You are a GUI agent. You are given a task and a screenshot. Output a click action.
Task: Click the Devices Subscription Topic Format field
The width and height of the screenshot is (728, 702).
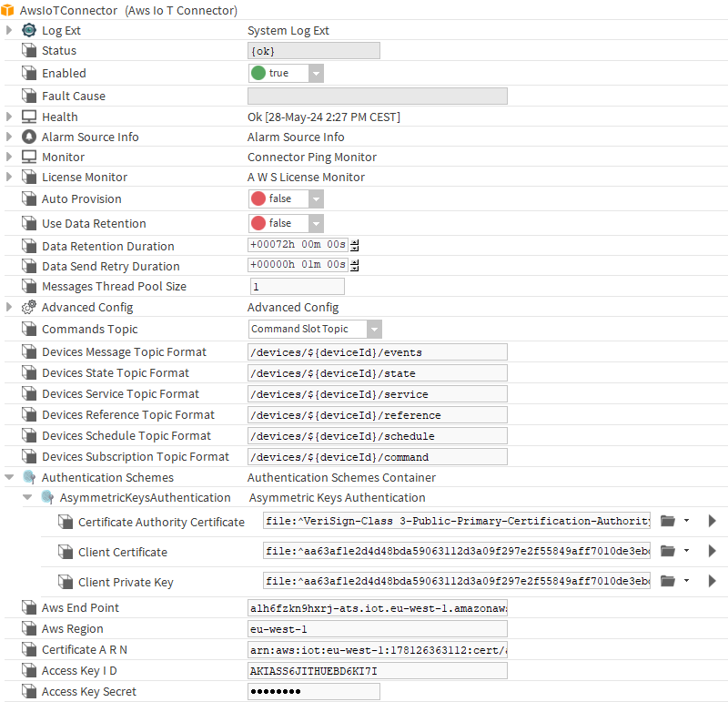pos(378,457)
